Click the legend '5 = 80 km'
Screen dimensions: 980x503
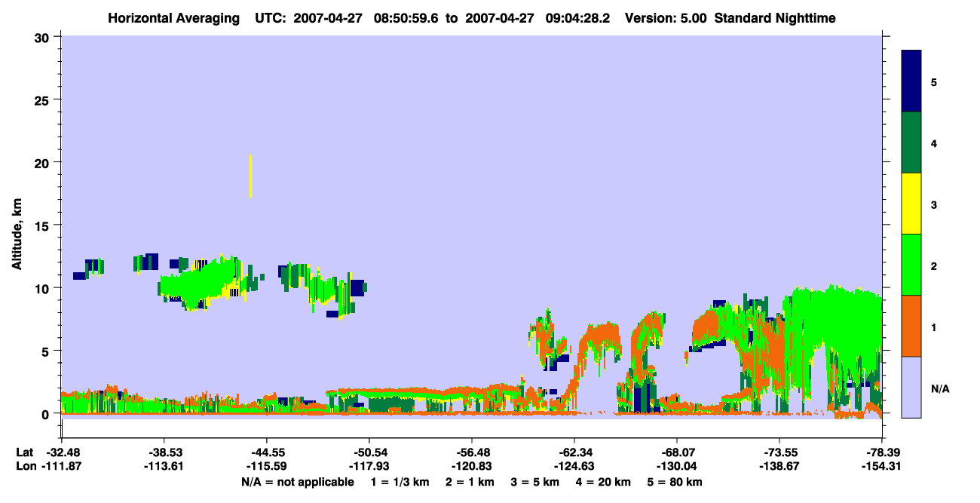coord(675,482)
